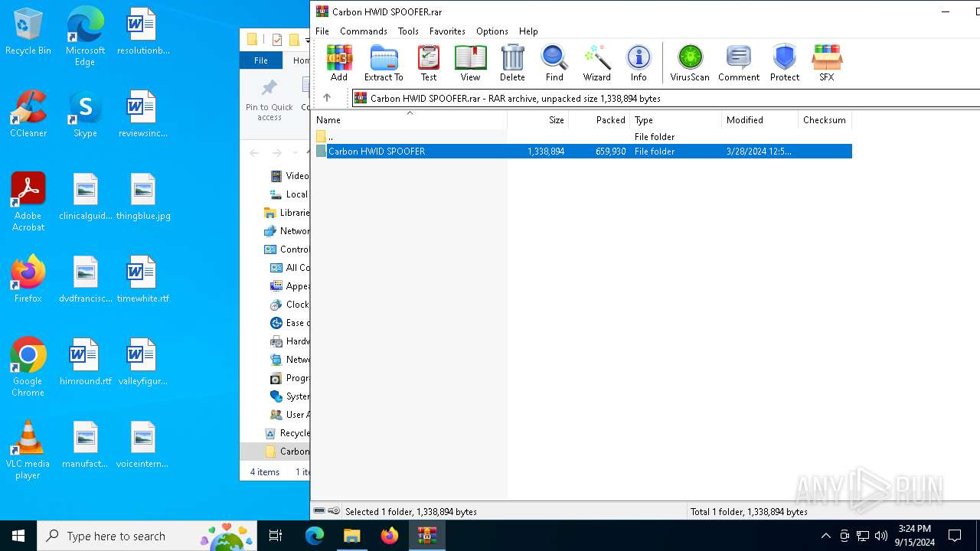Select VLC media player desktop shortcut
The image size is (980, 551).
click(x=28, y=449)
